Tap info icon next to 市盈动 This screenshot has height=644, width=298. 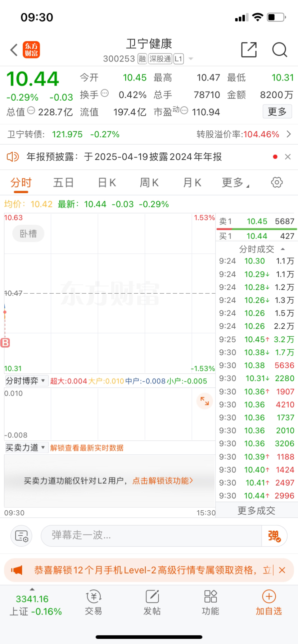[x=184, y=110]
